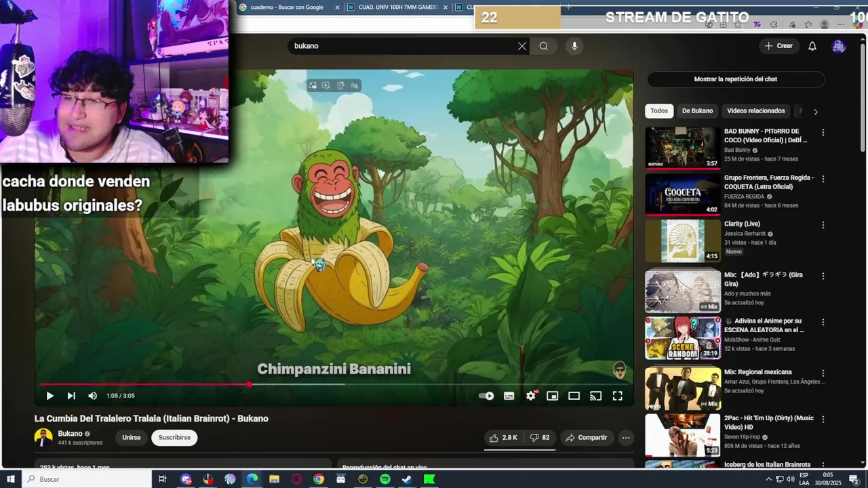Click the first overlay icon on video
The height and width of the screenshot is (488, 868).
pos(313,85)
